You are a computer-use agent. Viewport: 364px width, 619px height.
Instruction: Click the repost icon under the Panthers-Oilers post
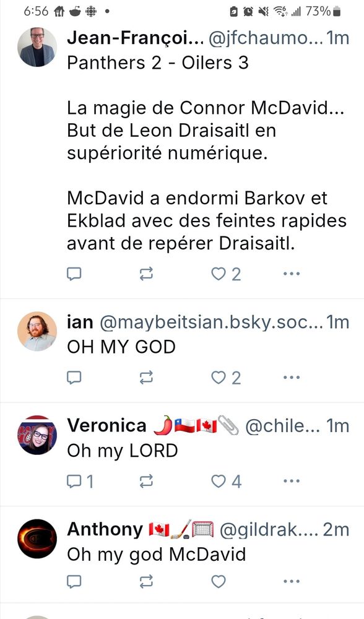coord(147,273)
